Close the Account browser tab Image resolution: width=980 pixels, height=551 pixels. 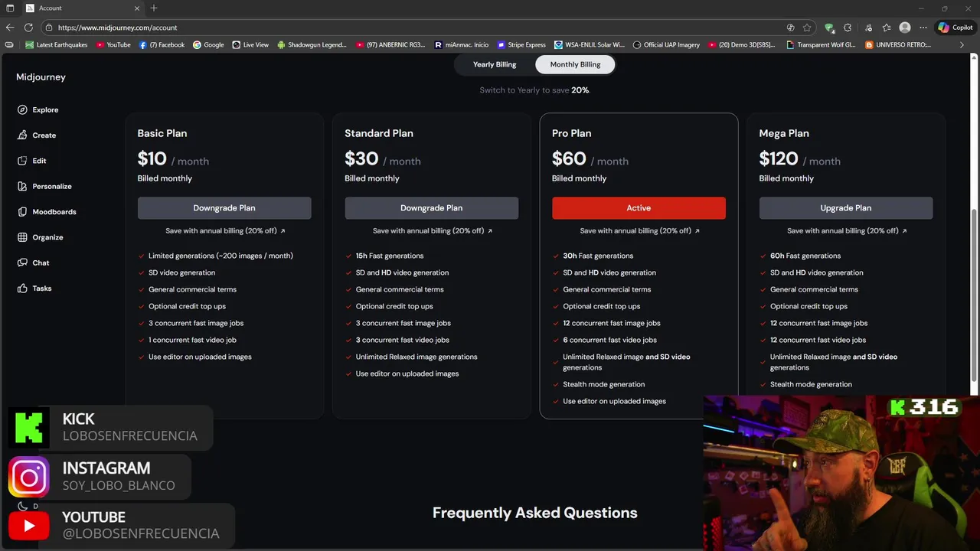pyautogui.click(x=137, y=8)
